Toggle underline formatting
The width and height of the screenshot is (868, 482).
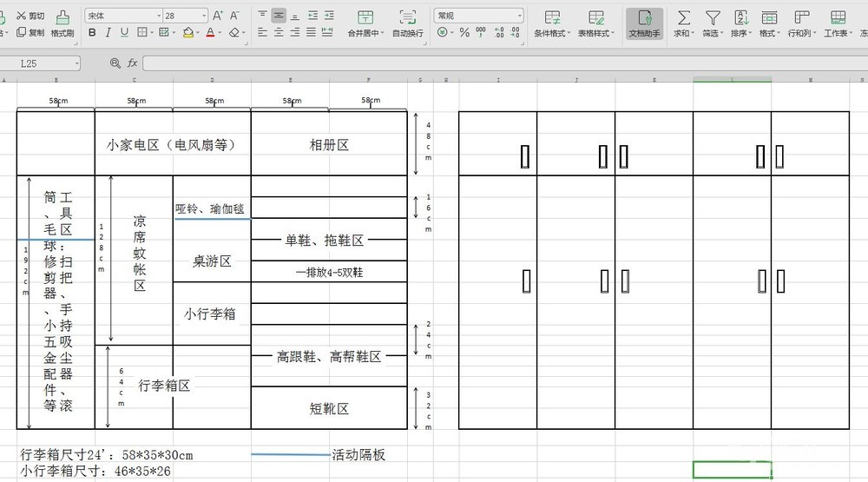click(x=124, y=32)
